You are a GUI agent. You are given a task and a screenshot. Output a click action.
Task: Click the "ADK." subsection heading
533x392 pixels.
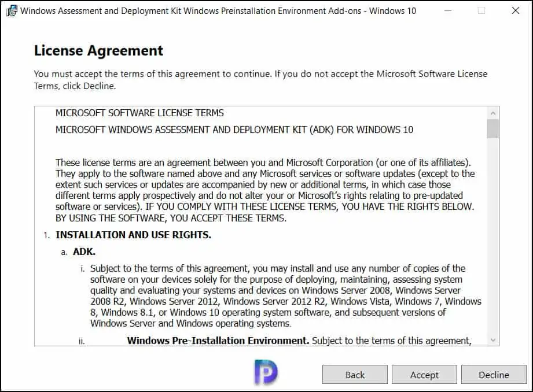pyautogui.click(x=84, y=252)
